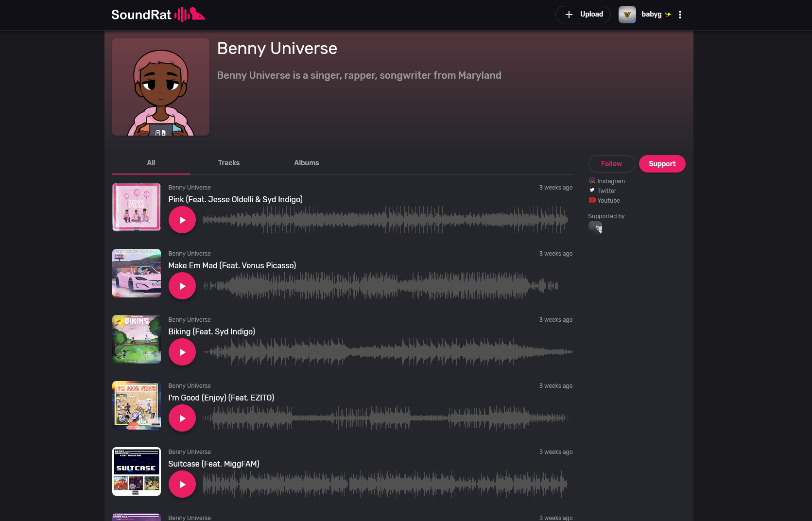
Task: Follow Benny Universe
Action: pyautogui.click(x=611, y=164)
